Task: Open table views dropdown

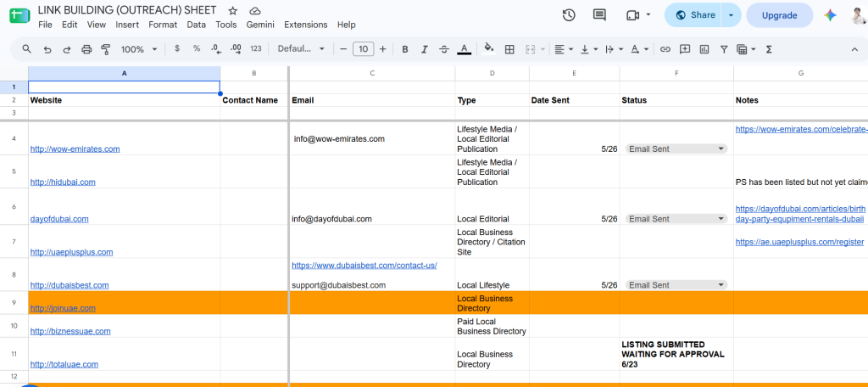Action: point(746,49)
